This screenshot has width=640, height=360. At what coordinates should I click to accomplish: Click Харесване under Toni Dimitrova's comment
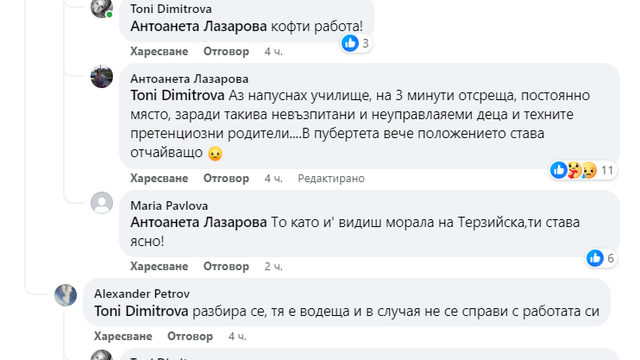(x=159, y=51)
